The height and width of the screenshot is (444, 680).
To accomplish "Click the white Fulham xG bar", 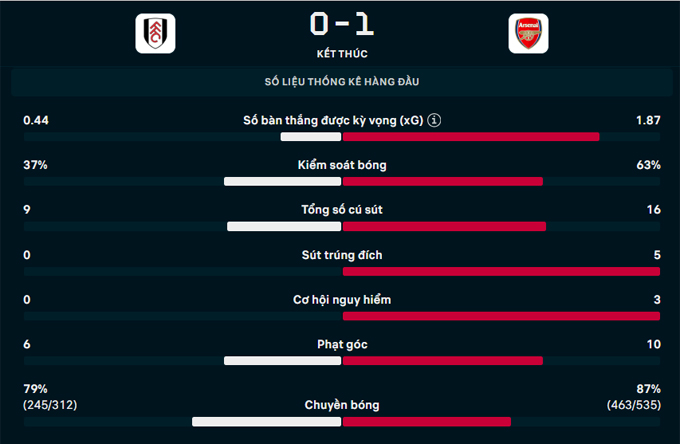I will point(311,137).
